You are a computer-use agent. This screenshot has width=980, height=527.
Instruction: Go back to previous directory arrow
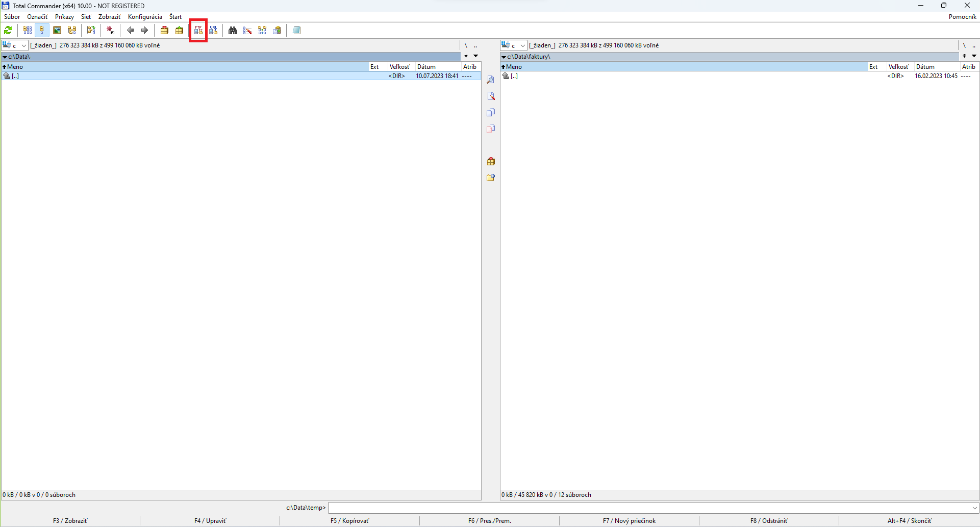tap(130, 30)
